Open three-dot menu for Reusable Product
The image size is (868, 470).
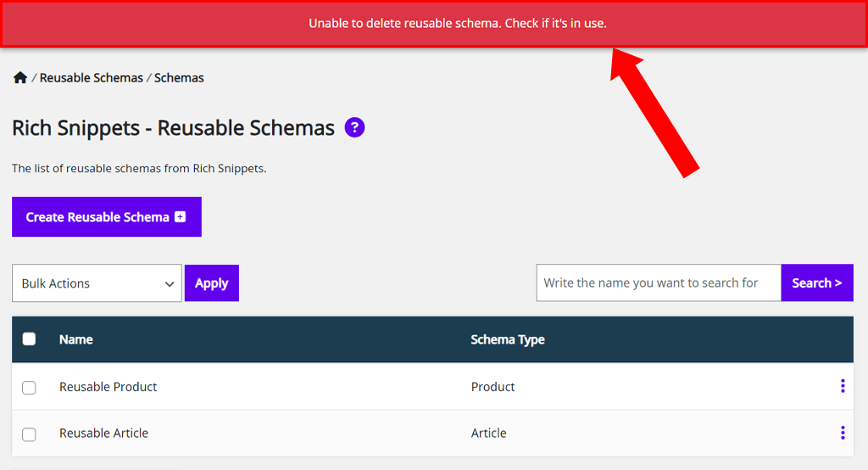coord(843,386)
